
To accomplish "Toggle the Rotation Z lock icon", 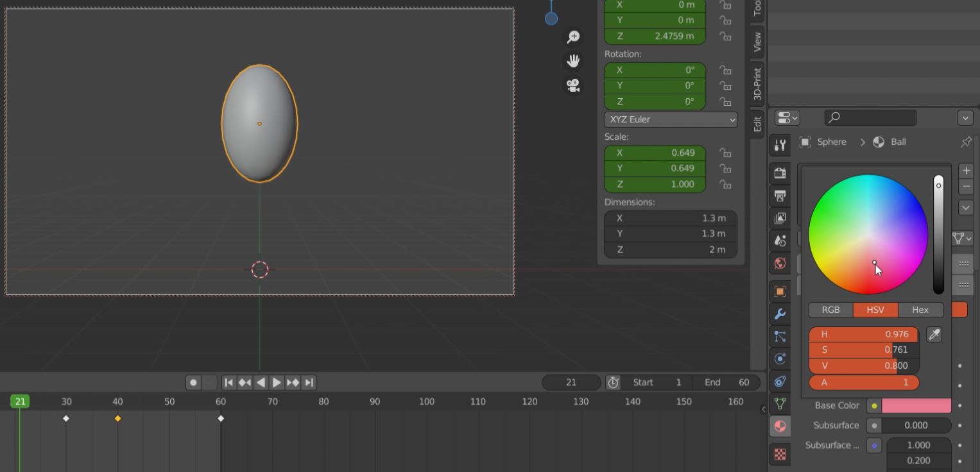I will pos(725,101).
